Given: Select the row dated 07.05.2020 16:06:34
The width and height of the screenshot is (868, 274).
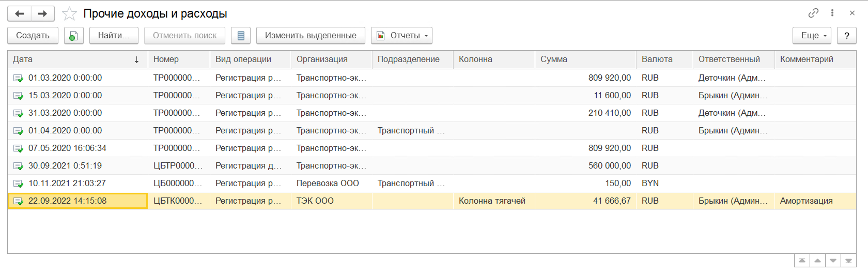Looking at the screenshot, I should pos(432,148).
